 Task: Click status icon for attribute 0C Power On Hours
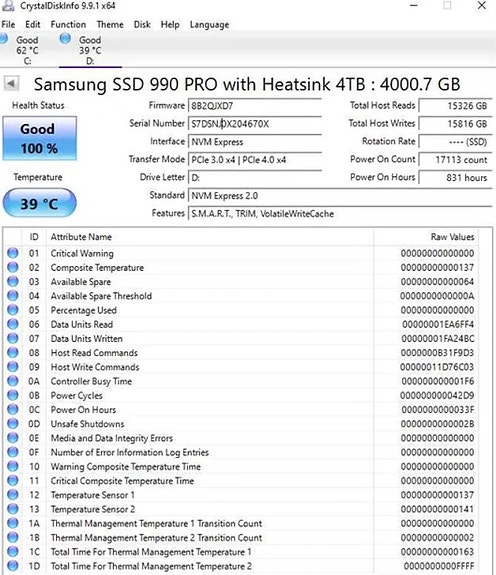pos(13,409)
